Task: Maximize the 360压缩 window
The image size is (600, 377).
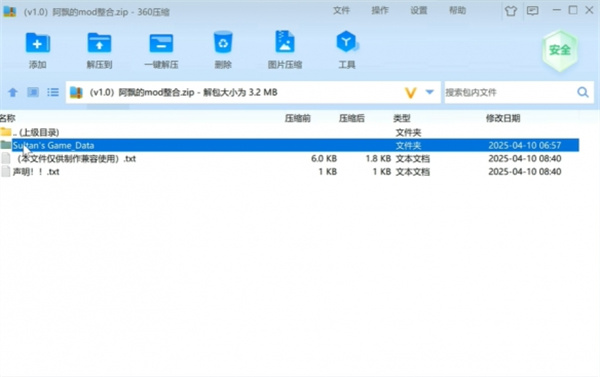Action: [573, 10]
